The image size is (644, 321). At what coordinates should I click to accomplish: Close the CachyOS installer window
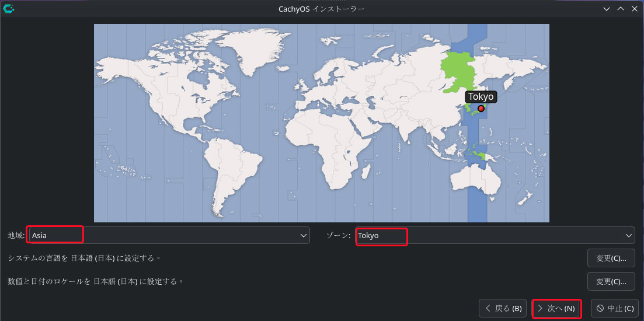pos(634,9)
